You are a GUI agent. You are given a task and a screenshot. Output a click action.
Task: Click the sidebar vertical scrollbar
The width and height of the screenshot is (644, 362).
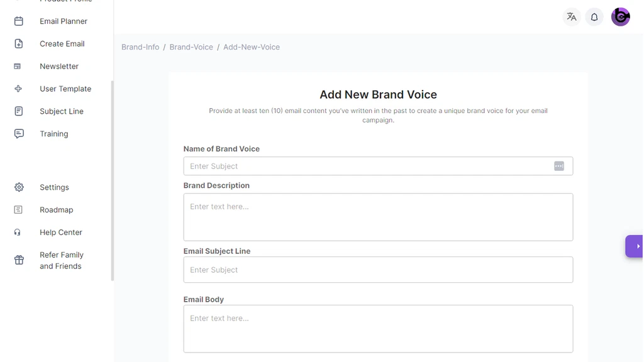(x=113, y=180)
